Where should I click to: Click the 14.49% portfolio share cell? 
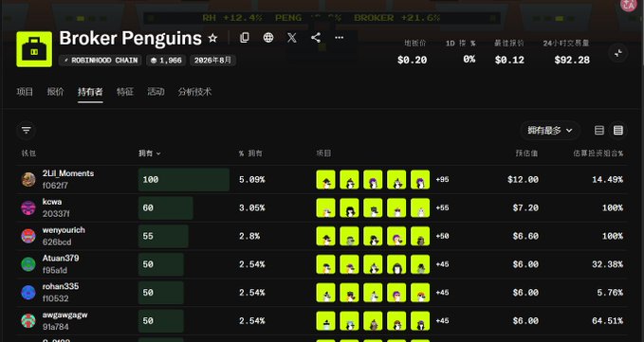coord(607,180)
